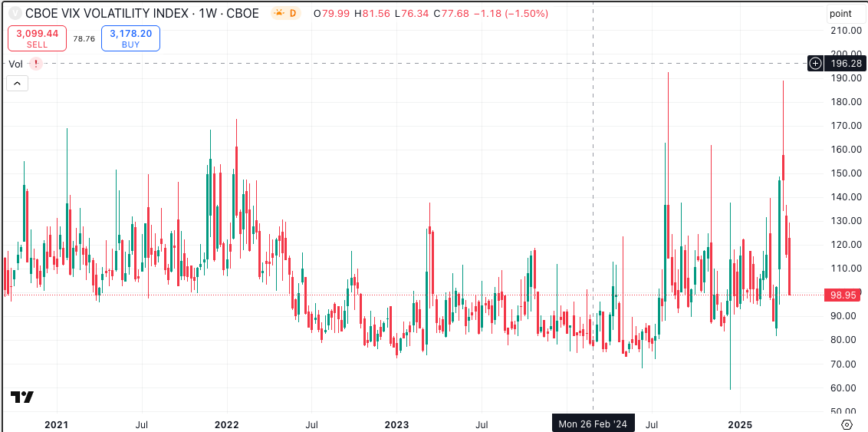Viewport: 868px width, 432px height.
Task: Click the plus icon beside 196.28
Action: pos(815,64)
